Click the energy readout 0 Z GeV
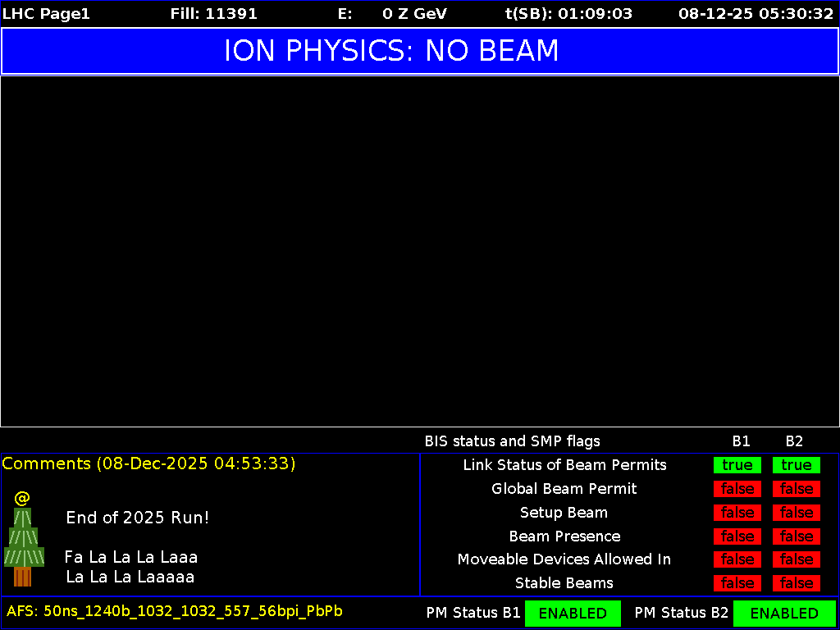Image resolution: width=840 pixels, height=630 pixels. click(414, 13)
